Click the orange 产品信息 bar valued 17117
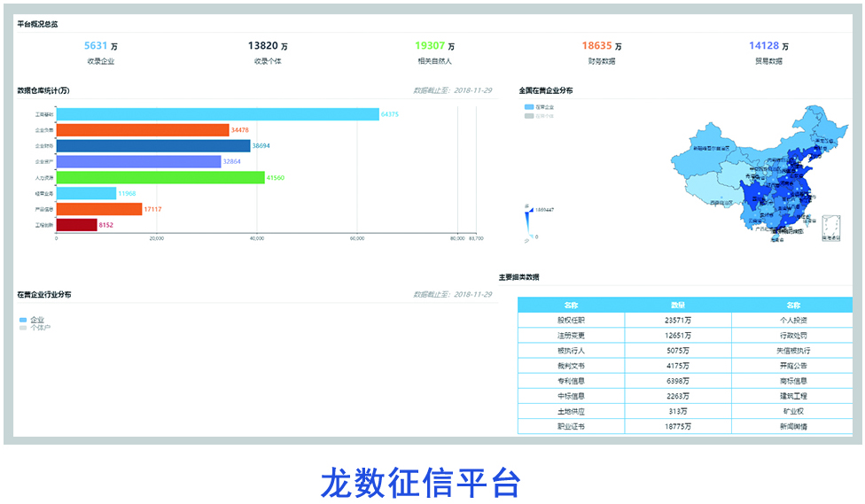This screenshot has height=504, width=865. 99,209
